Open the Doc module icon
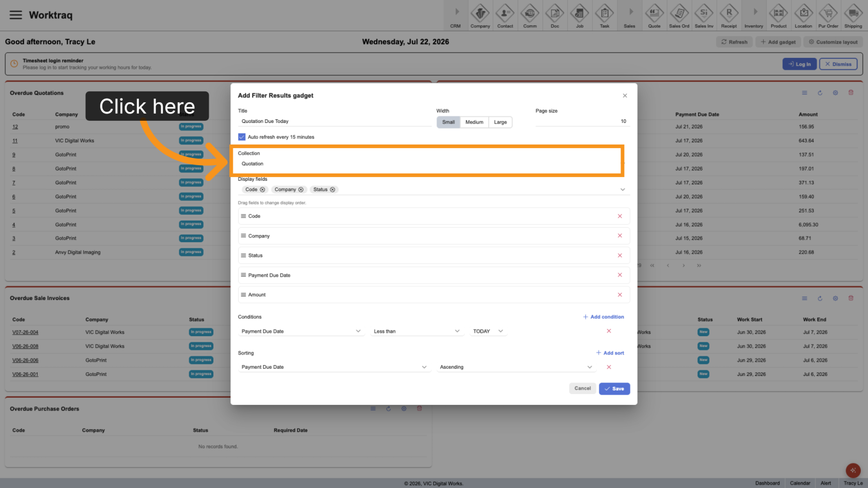 (554, 15)
